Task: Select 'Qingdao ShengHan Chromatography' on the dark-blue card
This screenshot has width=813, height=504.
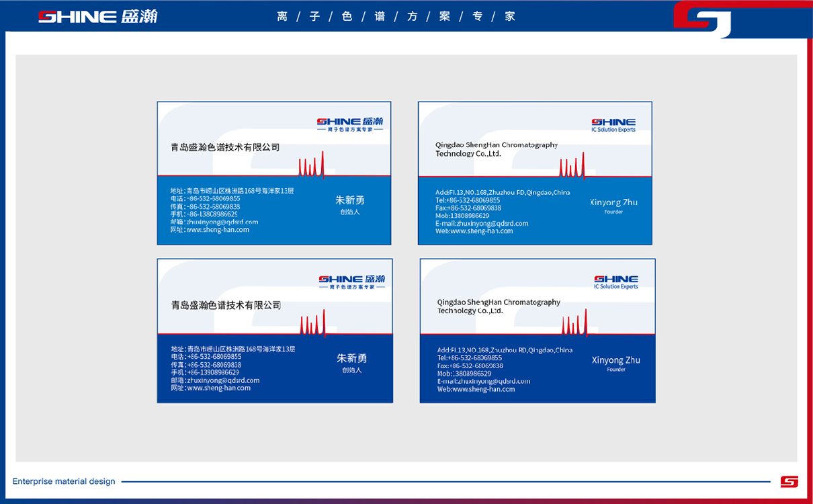Action: click(x=499, y=302)
